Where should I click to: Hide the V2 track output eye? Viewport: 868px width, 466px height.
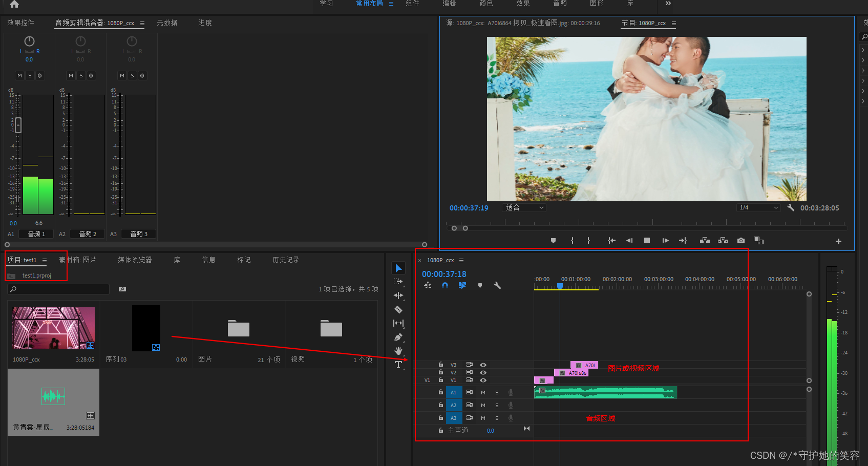pos(483,372)
